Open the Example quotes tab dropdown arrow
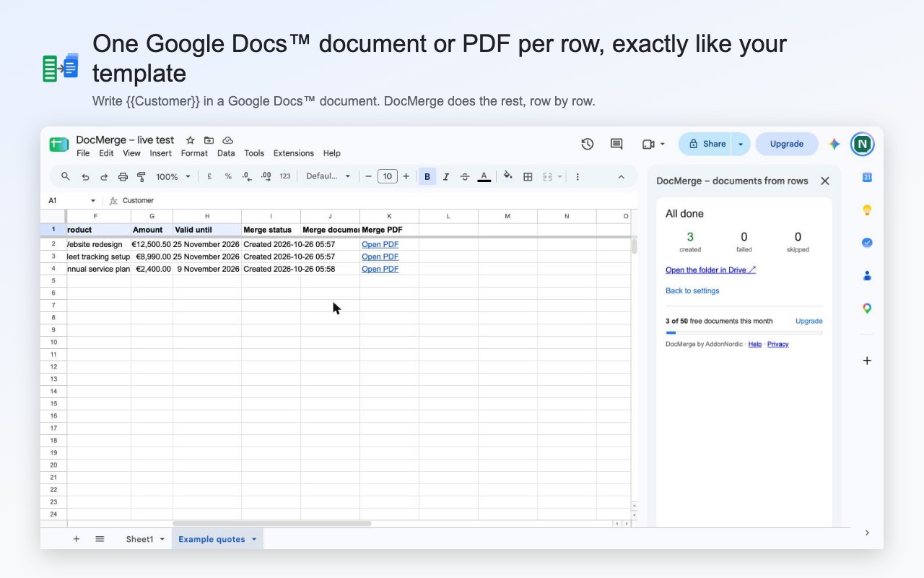924x578 pixels. pyautogui.click(x=254, y=540)
